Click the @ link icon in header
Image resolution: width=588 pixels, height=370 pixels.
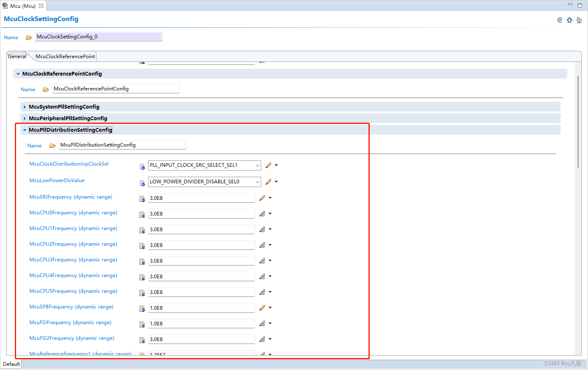(x=560, y=20)
